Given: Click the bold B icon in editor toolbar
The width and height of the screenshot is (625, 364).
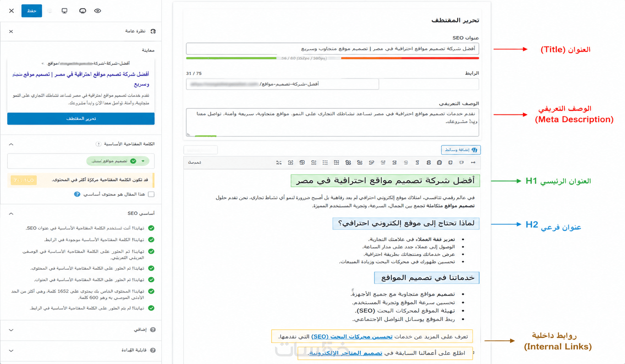Looking at the screenshot, I should click(x=429, y=162).
